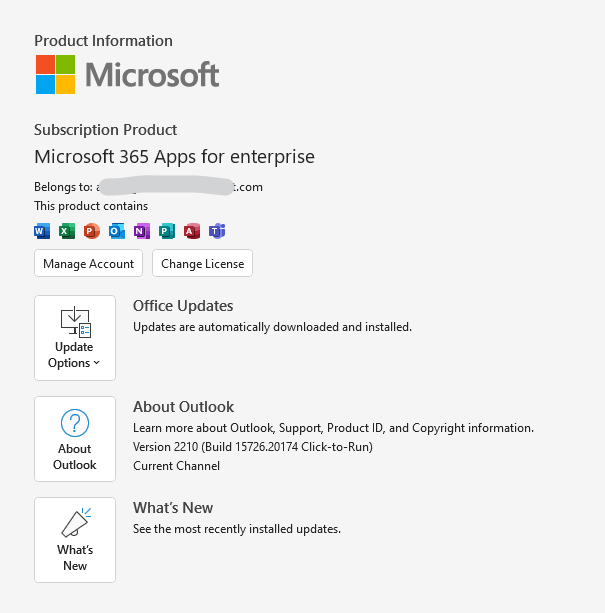
Task: Click the Microsoft four-color logo
Action: [56, 74]
